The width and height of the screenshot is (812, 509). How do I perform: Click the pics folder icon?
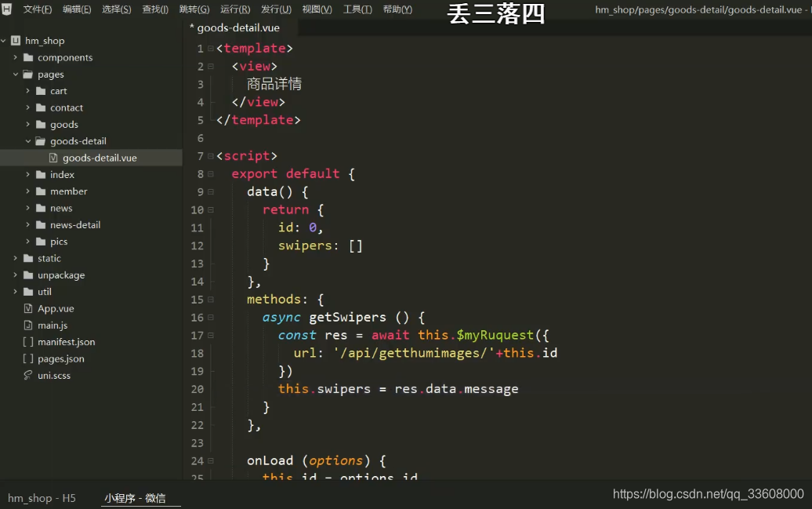coord(41,242)
